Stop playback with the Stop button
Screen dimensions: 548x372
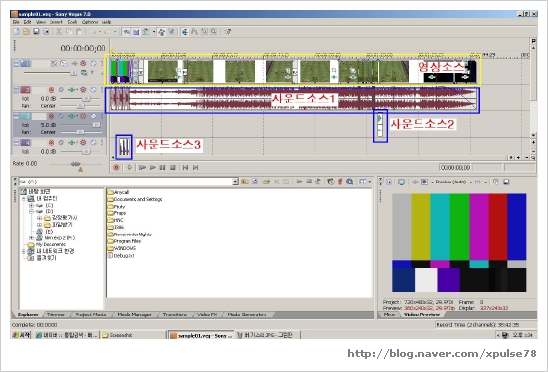pos(173,167)
